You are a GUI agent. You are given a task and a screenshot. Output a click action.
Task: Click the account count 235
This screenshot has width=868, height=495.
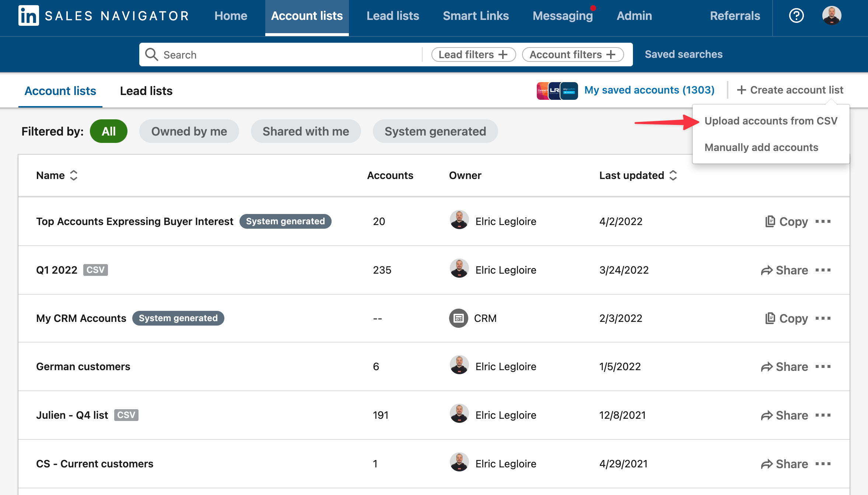382,270
